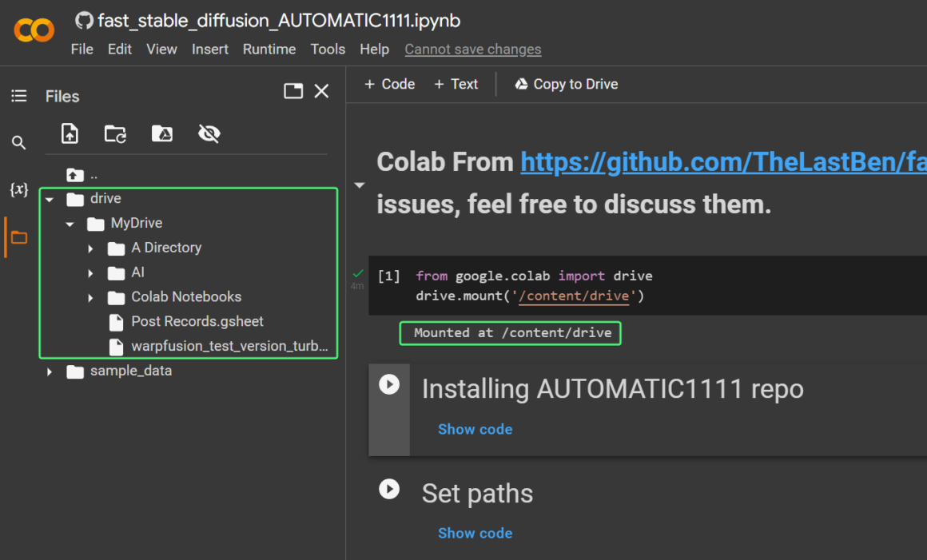Add a new Text cell
This screenshot has width=927, height=560.
pyautogui.click(x=456, y=84)
